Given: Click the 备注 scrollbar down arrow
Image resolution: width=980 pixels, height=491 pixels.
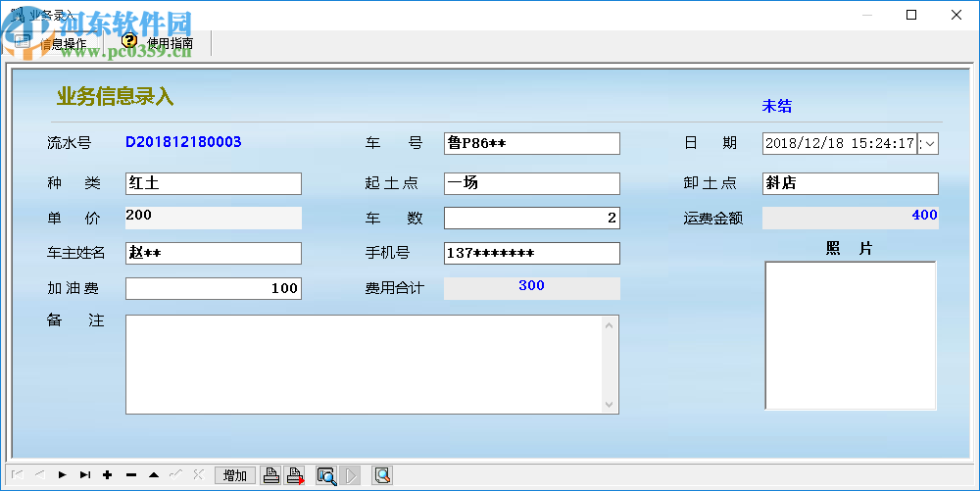Looking at the screenshot, I should [610, 405].
